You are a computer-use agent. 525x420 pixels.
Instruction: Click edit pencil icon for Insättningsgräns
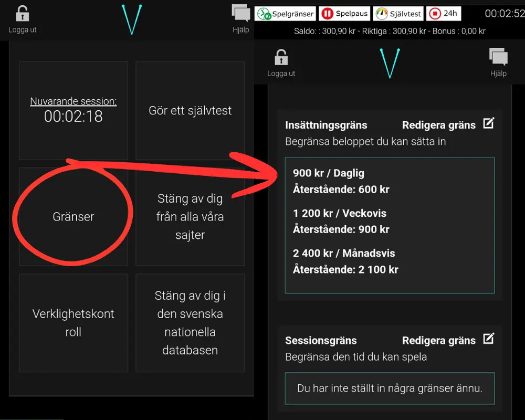tap(488, 123)
